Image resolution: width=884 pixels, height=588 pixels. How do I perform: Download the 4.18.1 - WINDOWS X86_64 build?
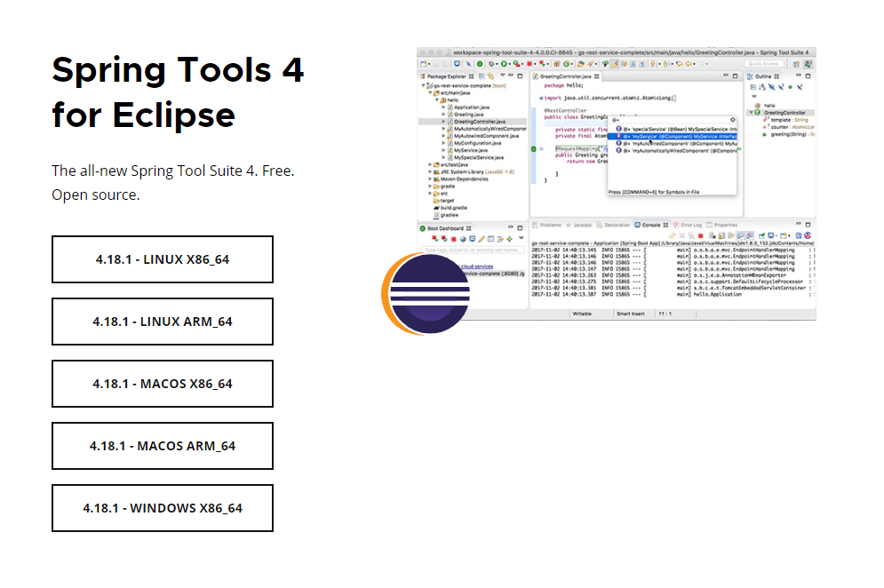[163, 508]
